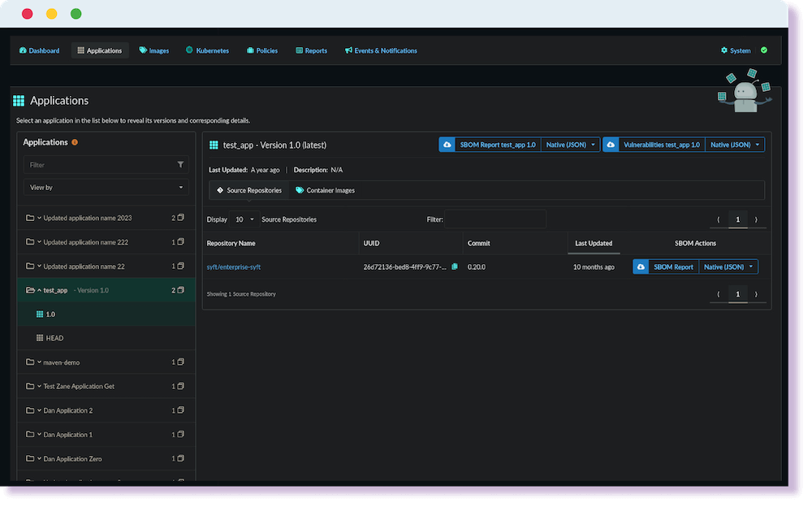
Task: Select the Applications nav tab
Action: [100, 51]
